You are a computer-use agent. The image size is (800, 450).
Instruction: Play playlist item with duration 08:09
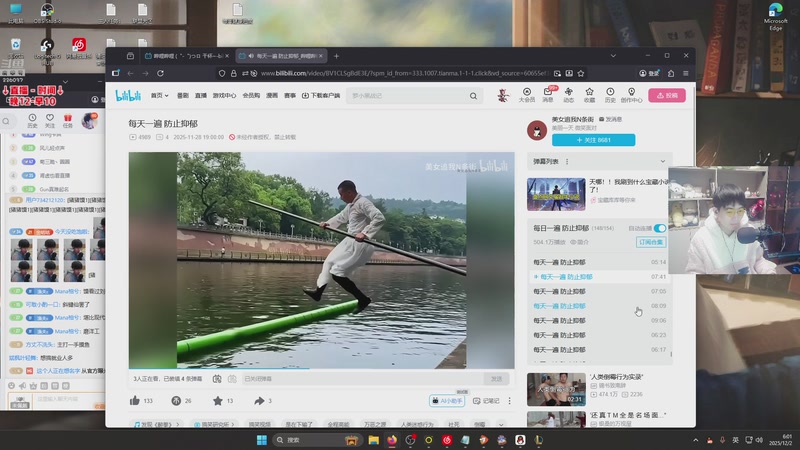pos(599,306)
